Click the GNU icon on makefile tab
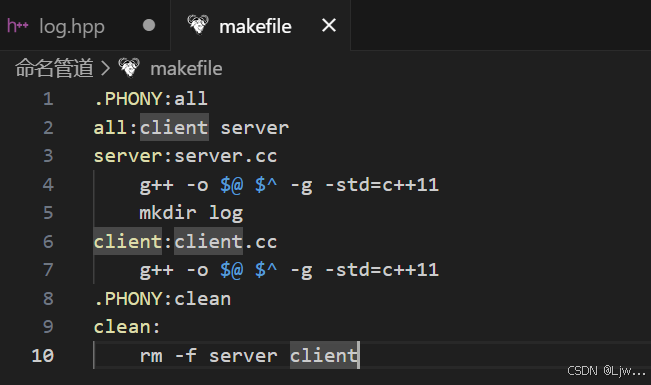The width and height of the screenshot is (651, 385). (x=198, y=25)
